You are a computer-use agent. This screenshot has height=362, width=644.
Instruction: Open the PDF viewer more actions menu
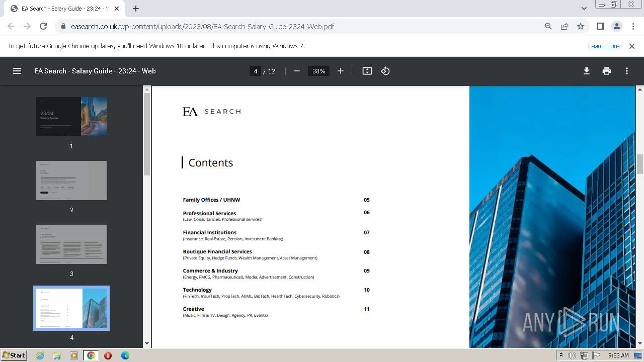coord(627,71)
